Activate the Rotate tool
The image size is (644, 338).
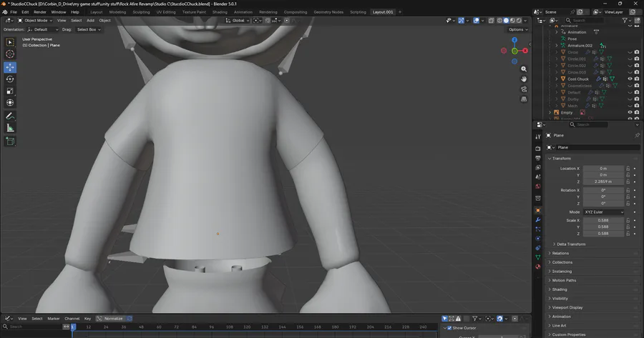click(10, 79)
